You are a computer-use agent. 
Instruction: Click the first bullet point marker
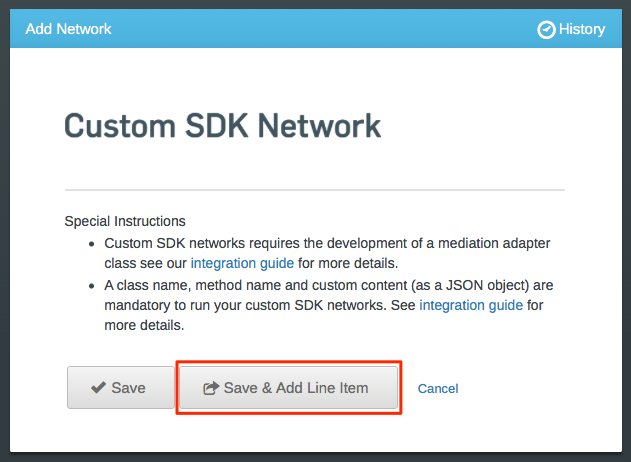92,244
